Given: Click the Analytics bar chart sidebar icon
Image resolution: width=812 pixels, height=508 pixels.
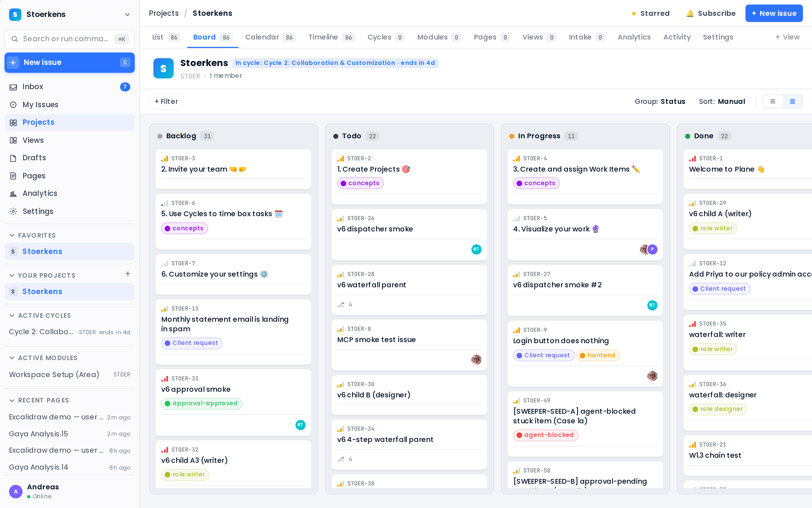Looking at the screenshot, I should point(13,194).
